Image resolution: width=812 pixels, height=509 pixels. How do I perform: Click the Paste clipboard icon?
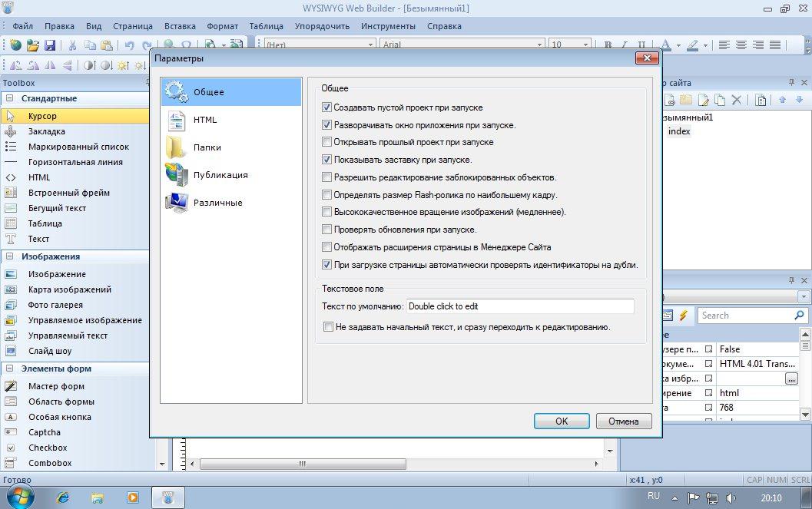(x=107, y=45)
